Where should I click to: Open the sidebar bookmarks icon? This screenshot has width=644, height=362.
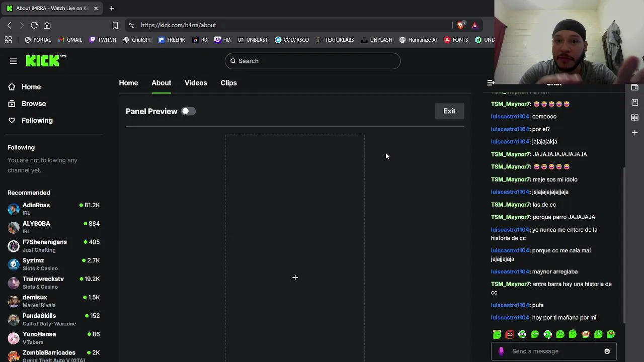[x=635, y=102]
